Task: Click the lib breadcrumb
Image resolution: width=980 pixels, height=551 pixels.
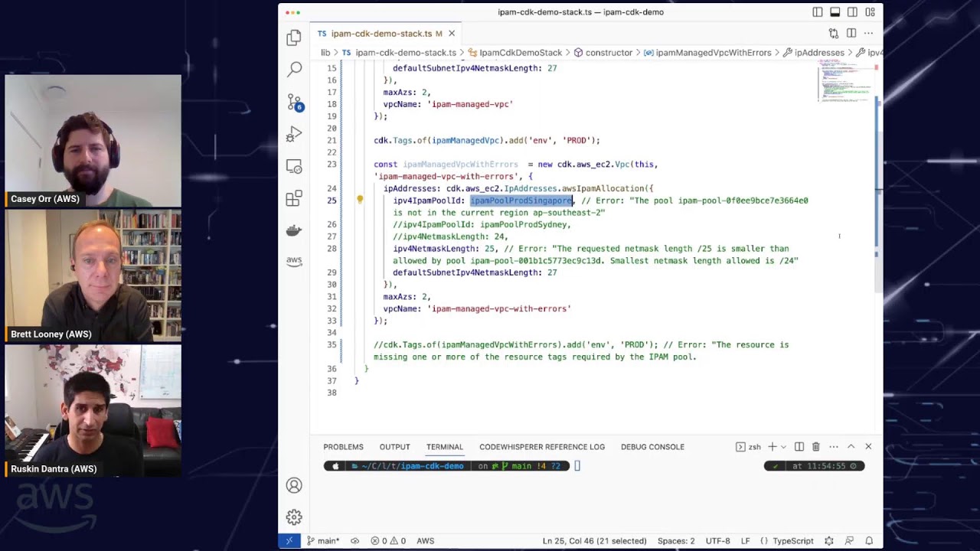Action: pos(325,53)
